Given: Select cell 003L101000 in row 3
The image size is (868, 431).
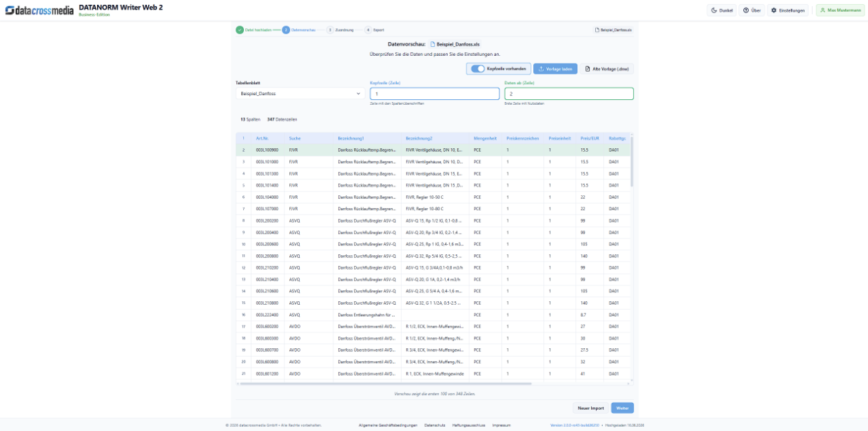Looking at the screenshot, I should [x=267, y=161].
